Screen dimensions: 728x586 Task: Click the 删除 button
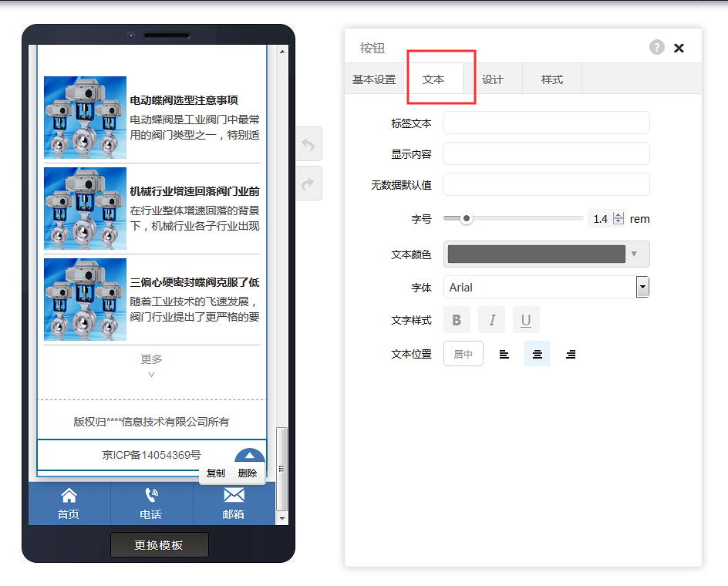pyautogui.click(x=248, y=473)
